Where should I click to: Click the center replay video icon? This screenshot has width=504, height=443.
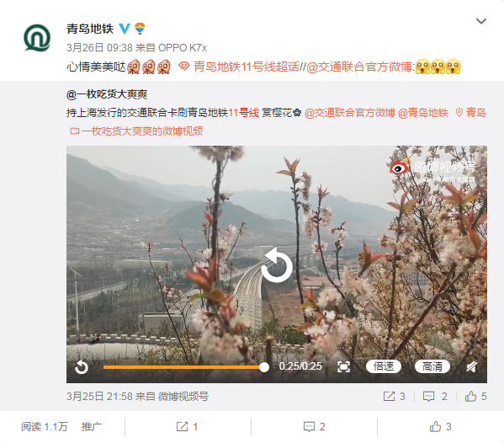[x=277, y=265]
